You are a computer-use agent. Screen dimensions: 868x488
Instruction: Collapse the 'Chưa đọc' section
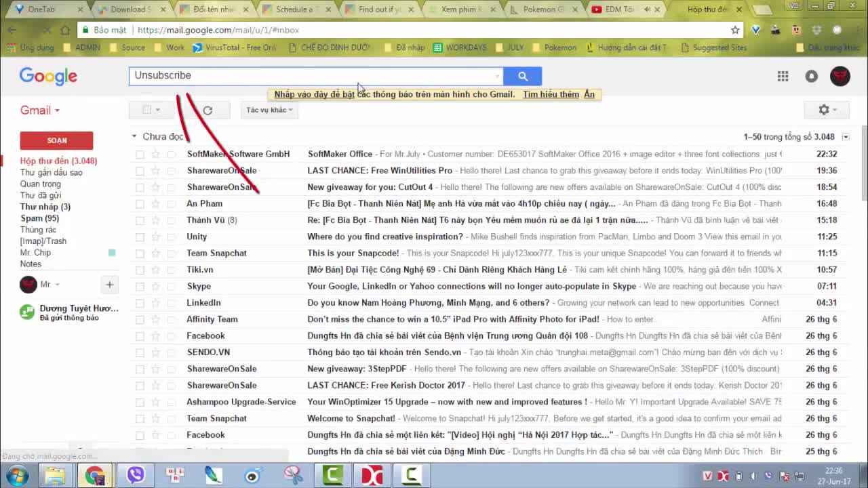coord(134,136)
